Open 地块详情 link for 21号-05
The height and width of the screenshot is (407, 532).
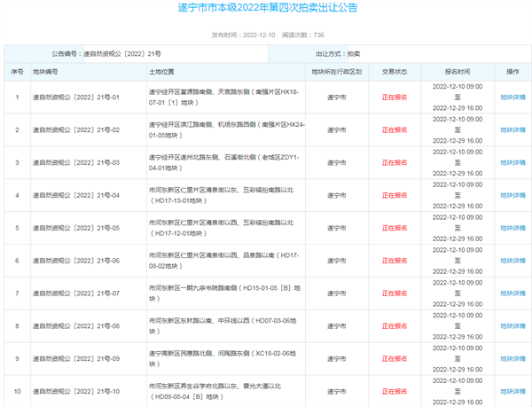click(512, 228)
